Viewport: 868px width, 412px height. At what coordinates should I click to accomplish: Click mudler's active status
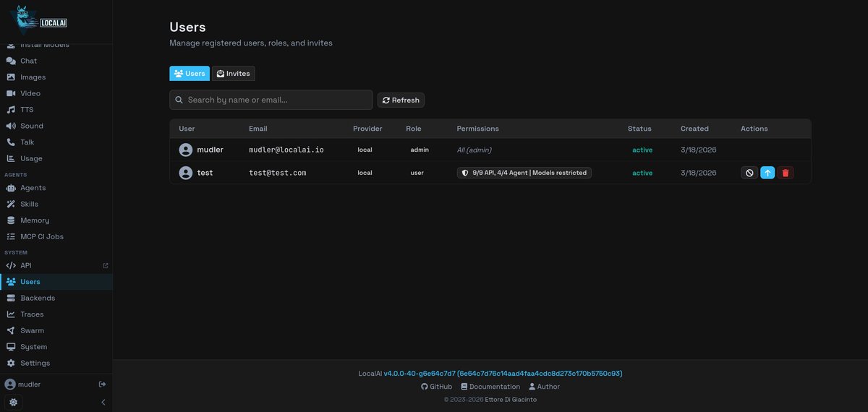point(642,150)
